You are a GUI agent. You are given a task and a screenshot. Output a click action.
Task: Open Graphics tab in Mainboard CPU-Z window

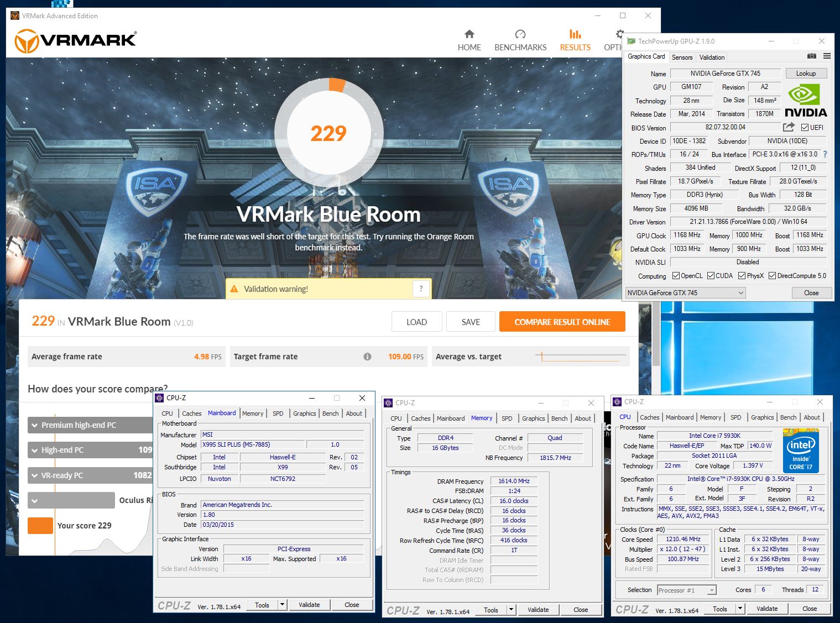coord(305,413)
